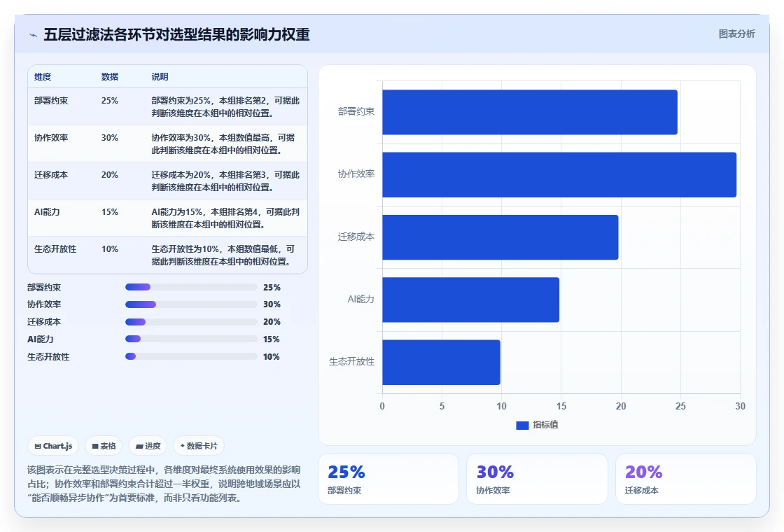
Task: Open the 20% 迁移成本 data card
Action: (x=685, y=479)
